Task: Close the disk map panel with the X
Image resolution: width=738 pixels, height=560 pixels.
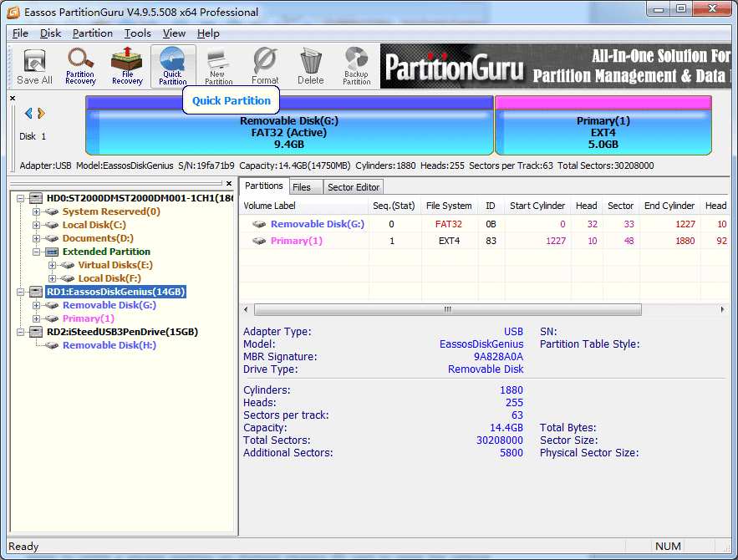Action: (13, 99)
